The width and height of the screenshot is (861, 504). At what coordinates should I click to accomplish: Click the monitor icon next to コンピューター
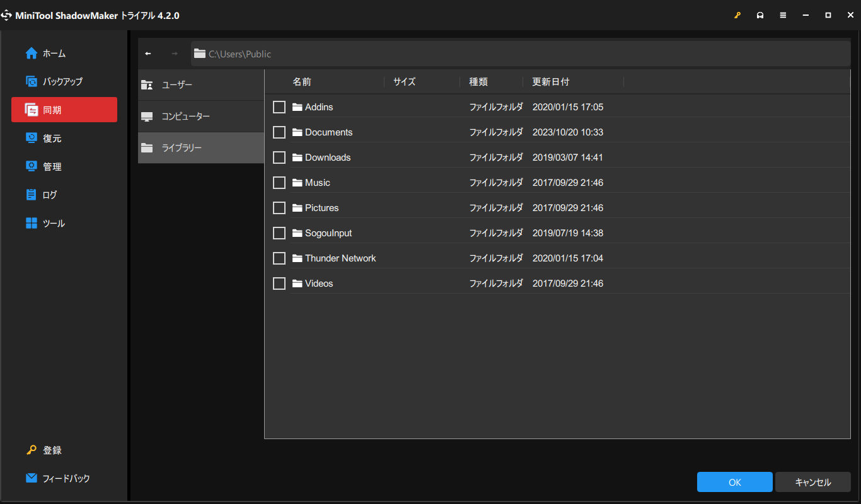[x=147, y=117]
